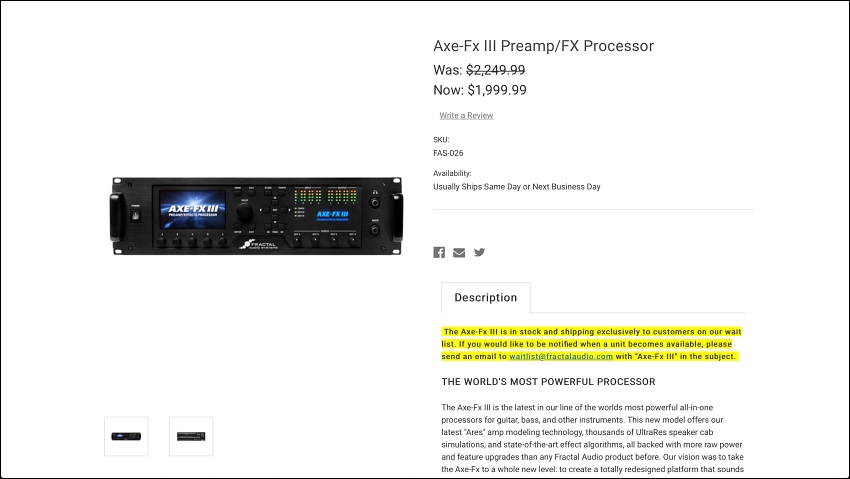Click the Now $1,999.99 price
The height and width of the screenshot is (479, 850).
click(480, 90)
